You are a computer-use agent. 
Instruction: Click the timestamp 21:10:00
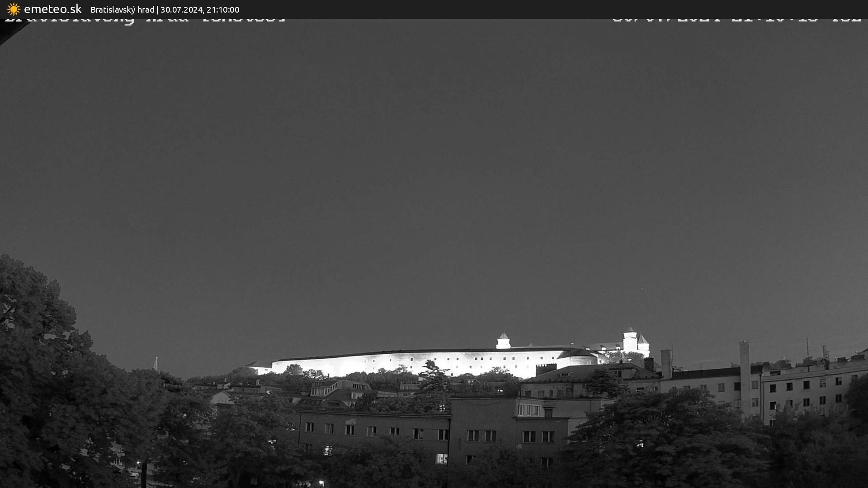[225, 9]
